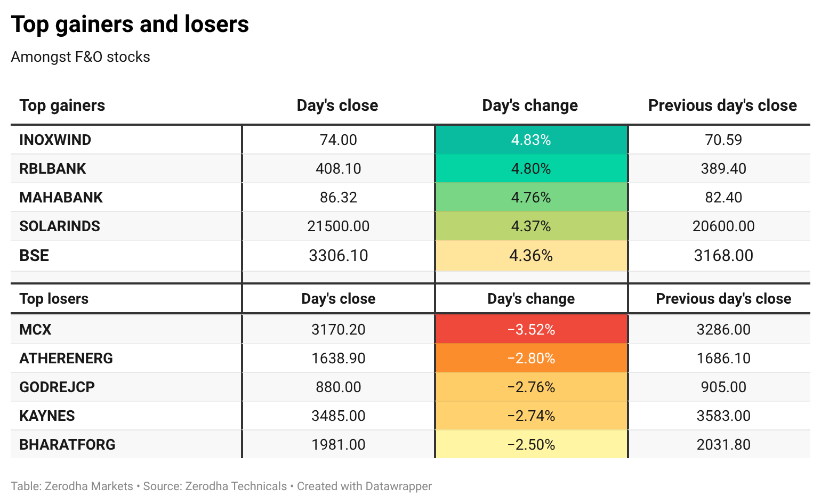The width and height of the screenshot is (821, 504).
Task: Click the GODREJCP stock name
Action: point(57,387)
